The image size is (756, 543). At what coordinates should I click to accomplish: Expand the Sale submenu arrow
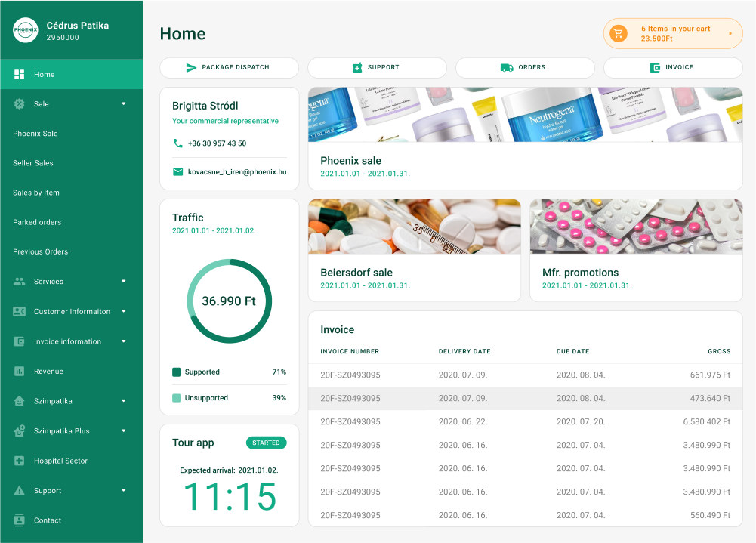pos(123,103)
